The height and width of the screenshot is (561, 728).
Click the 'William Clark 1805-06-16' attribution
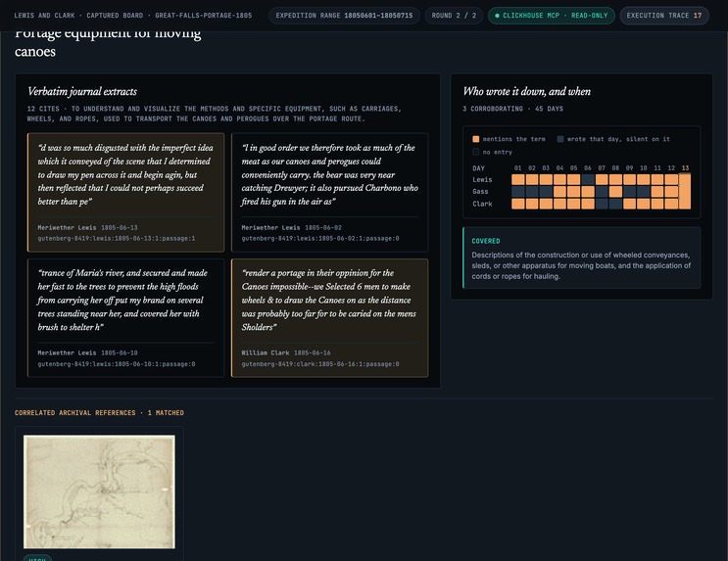pos(286,353)
